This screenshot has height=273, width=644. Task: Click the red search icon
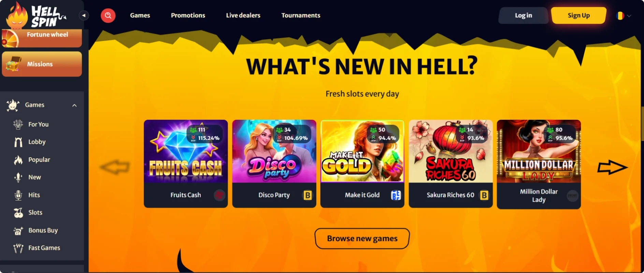(x=108, y=15)
